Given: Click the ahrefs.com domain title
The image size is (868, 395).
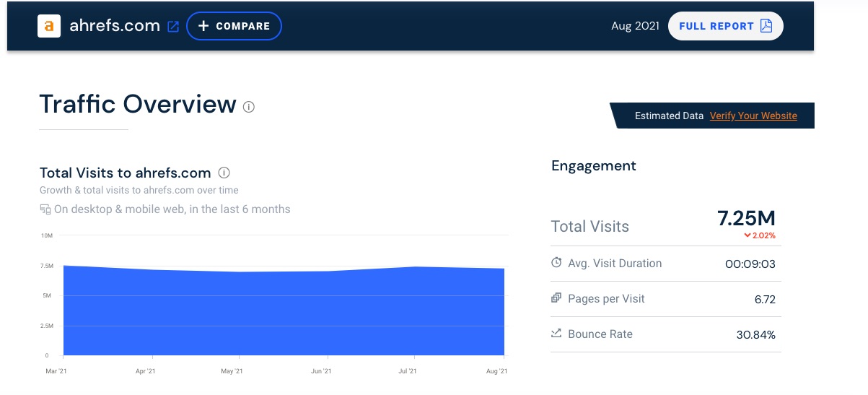Looking at the screenshot, I should pyautogui.click(x=115, y=26).
